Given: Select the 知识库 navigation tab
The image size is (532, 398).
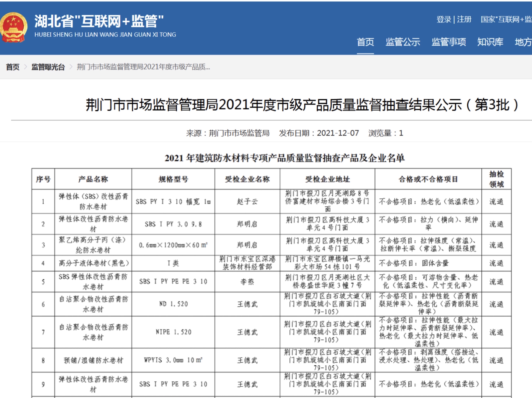Looking at the screenshot, I should 490,42.
